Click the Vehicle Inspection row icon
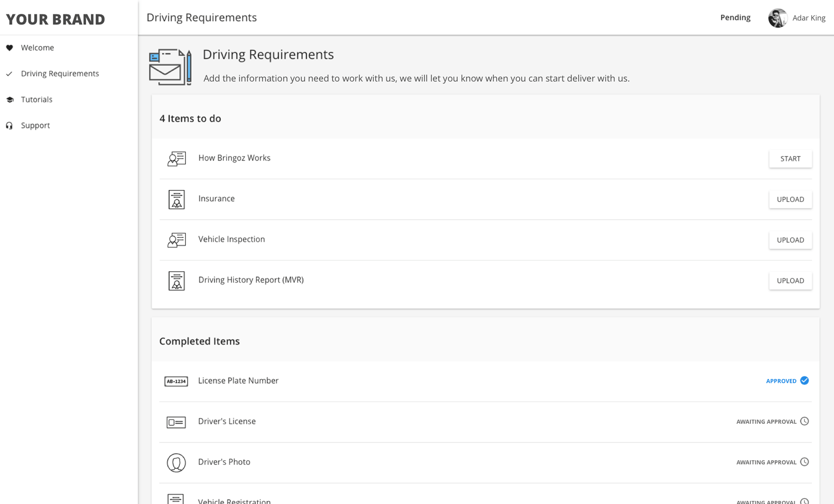The image size is (834, 504). coord(176,240)
